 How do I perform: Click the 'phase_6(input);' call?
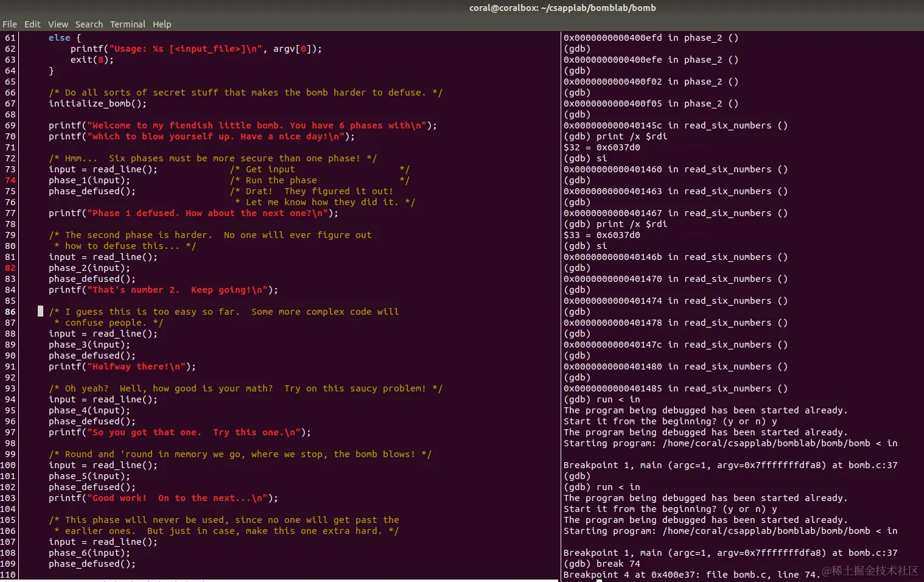(x=89, y=553)
